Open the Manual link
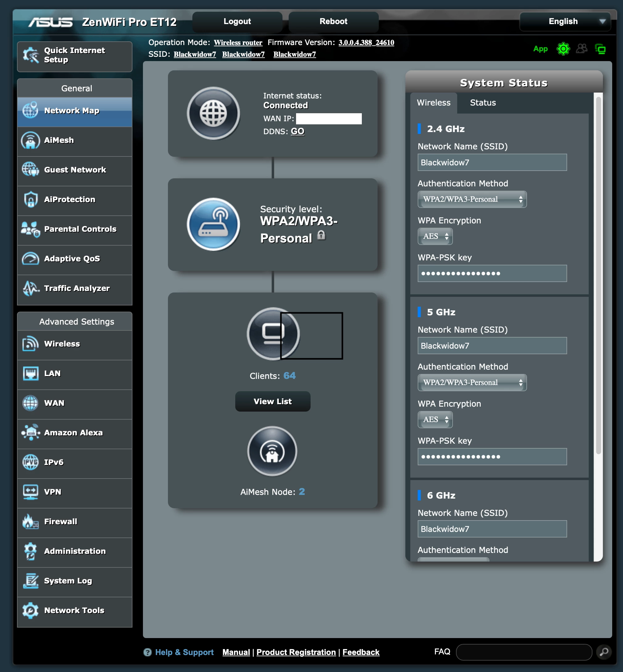The width and height of the screenshot is (623, 672). [x=236, y=653]
